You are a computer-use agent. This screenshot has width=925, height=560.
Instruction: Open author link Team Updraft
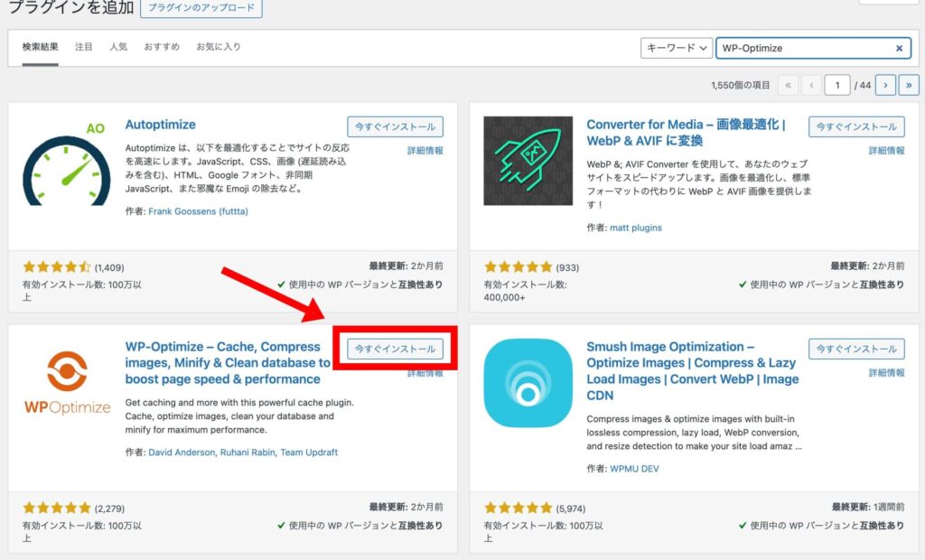coord(309,453)
